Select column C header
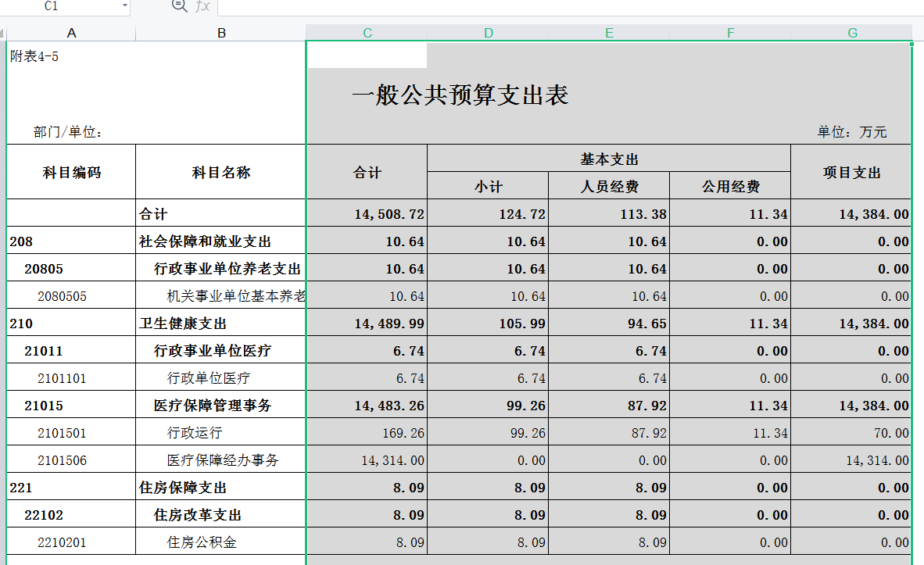This screenshot has height=565, width=924. [367, 33]
